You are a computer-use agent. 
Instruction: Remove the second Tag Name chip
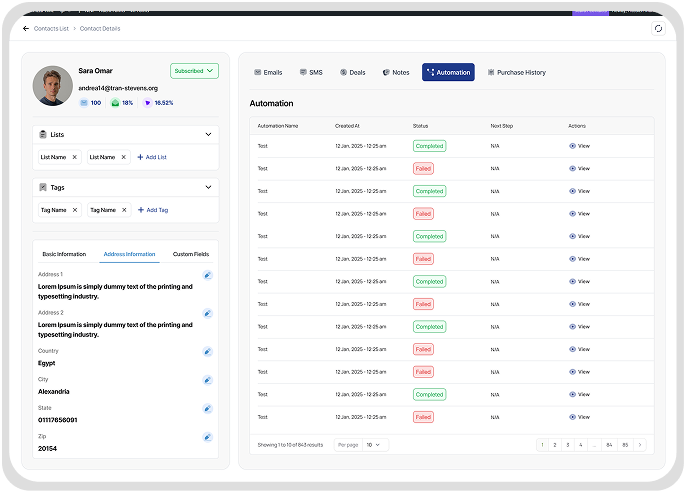click(124, 210)
